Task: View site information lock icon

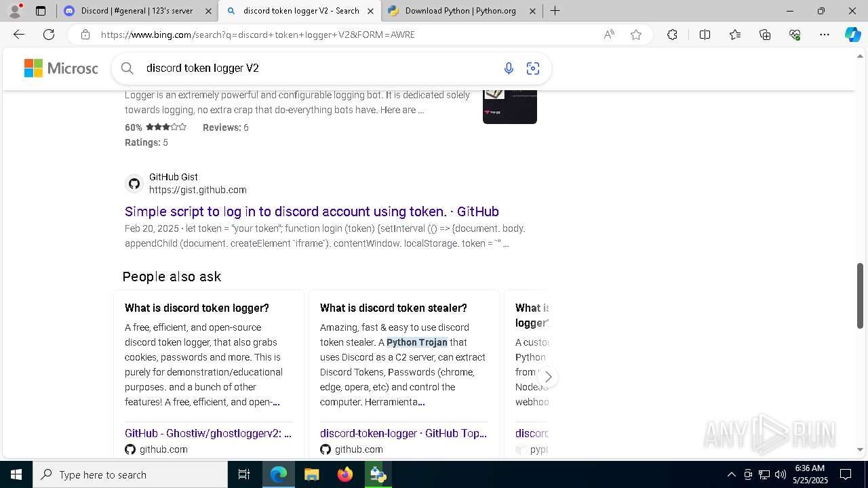Action: point(85,35)
